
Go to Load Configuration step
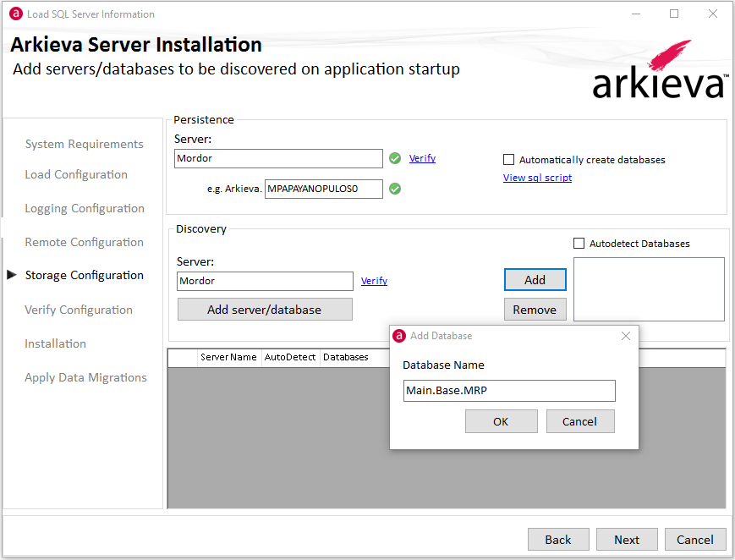point(76,174)
